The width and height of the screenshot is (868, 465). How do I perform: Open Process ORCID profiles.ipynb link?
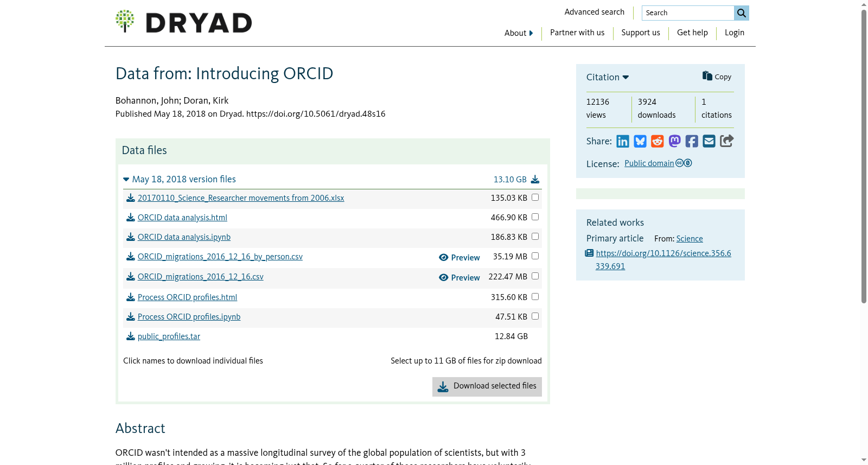click(189, 317)
